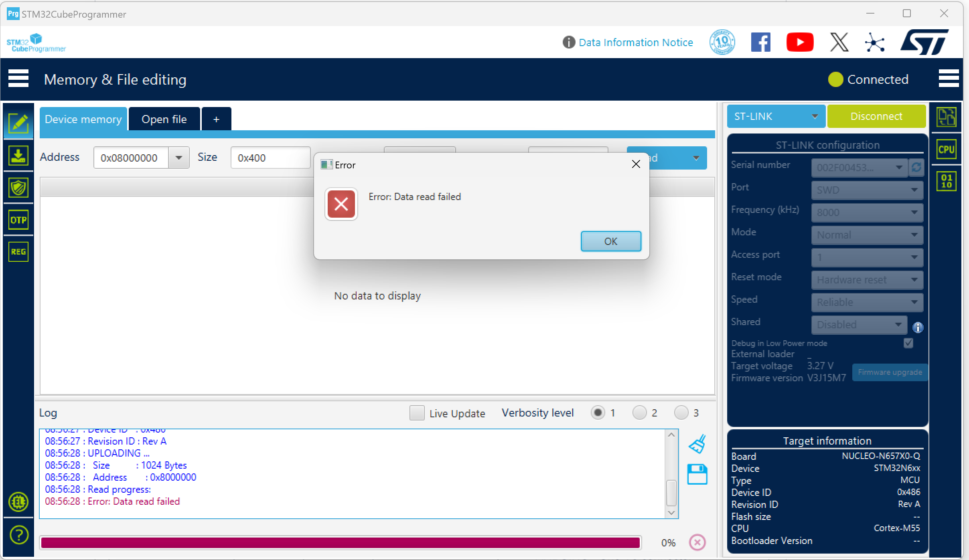The height and width of the screenshot is (560, 969).
Task: Click the 'Error: Data read failed' log line
Action: (x=112, y=501)
